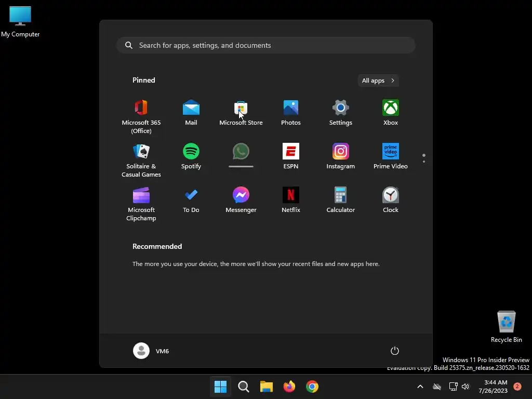Viewport: 532px width, 399px height.
Task: Launch Instagram
Action: pyautogui.click(x=341, y=156)
